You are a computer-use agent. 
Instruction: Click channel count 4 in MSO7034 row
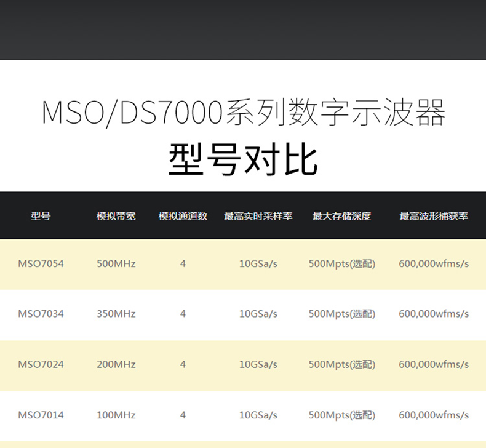[x=183, y=314]
